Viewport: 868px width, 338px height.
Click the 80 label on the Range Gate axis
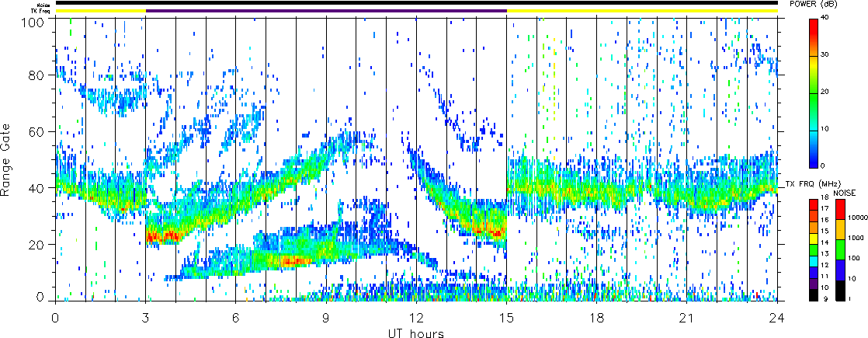[36, 75]
